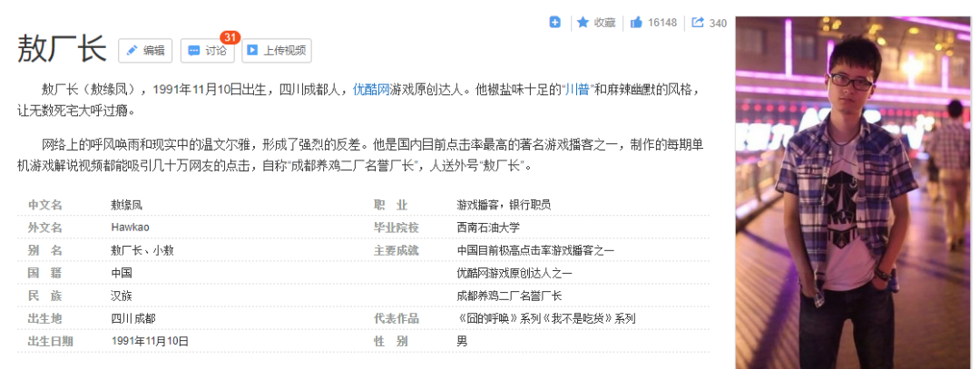This screenshot has height=369, width=980.
Task: Select the 别名 value 敖厂长、小敖
Action: 142,250
